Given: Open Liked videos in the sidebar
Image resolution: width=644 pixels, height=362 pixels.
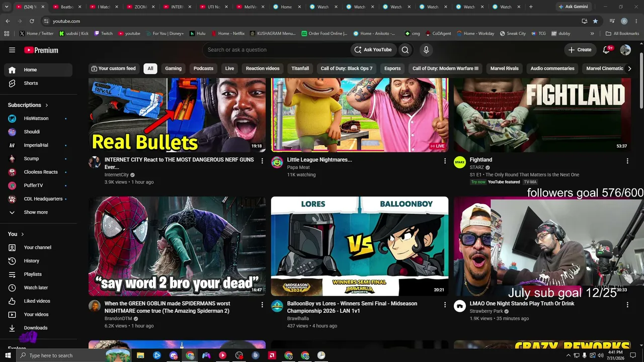Looking at the screenshot, I should (x=38, y=301).
